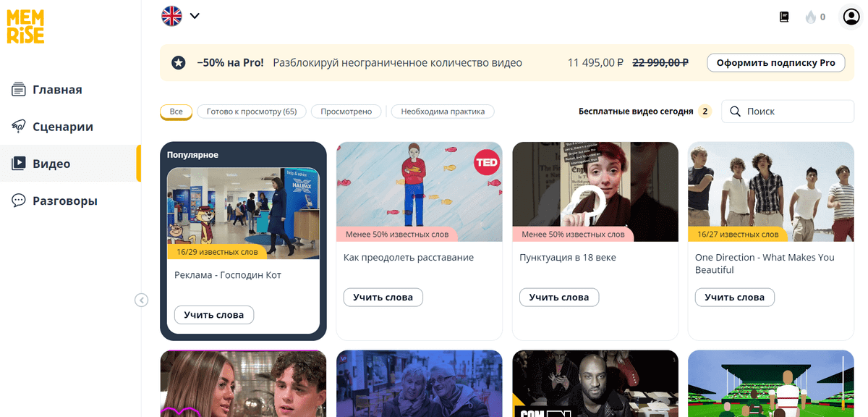Filter by Просмотрено
Image resolution: width=868 pixels, height=417 pixels.
click(346, 111)
